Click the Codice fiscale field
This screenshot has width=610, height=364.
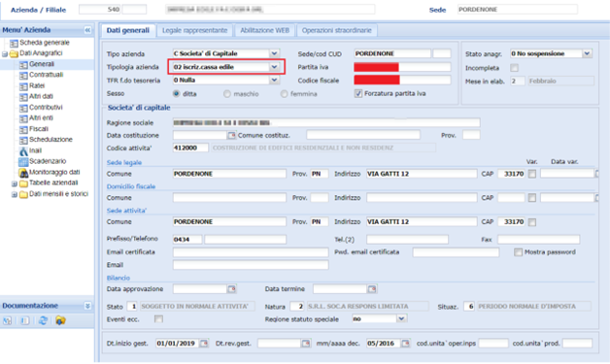[x=402, y=81]
